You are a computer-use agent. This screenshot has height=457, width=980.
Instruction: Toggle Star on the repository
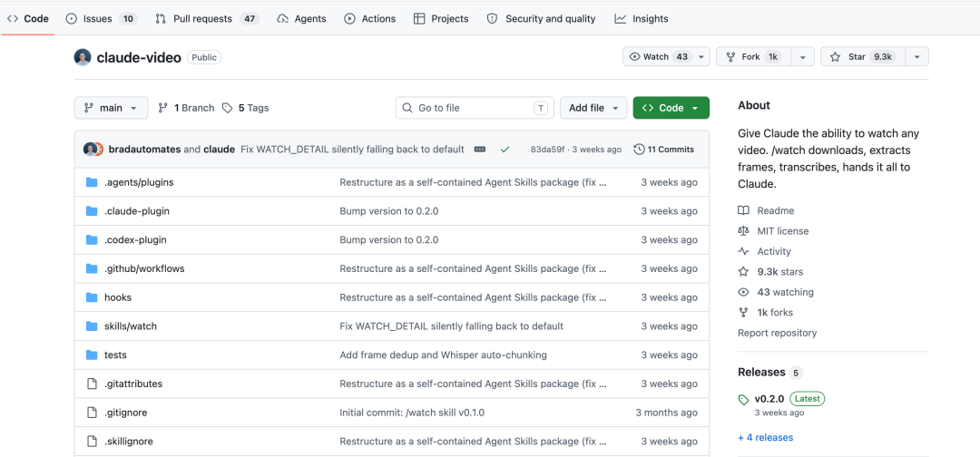[x=862, y=57]
